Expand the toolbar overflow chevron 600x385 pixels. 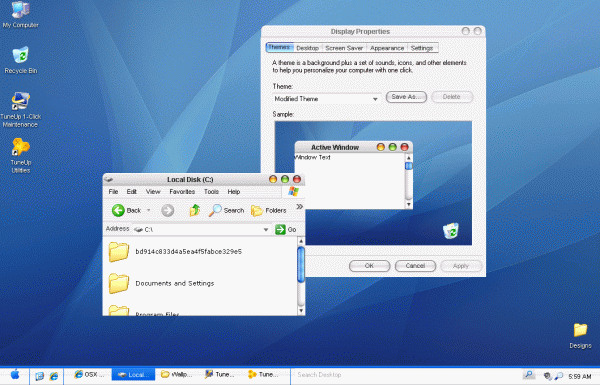[x=300, y=207]
